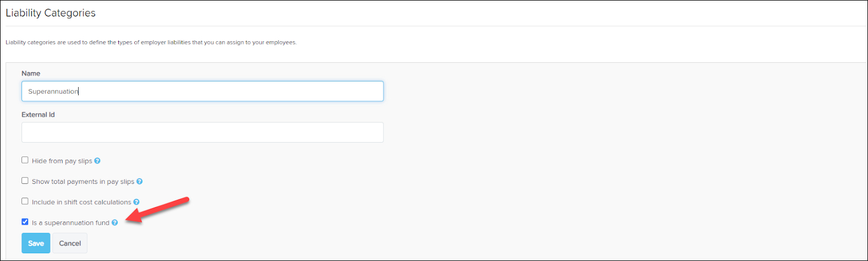The image size is (868, 261).
Task: Click the External Id field label
Action: 38,115
